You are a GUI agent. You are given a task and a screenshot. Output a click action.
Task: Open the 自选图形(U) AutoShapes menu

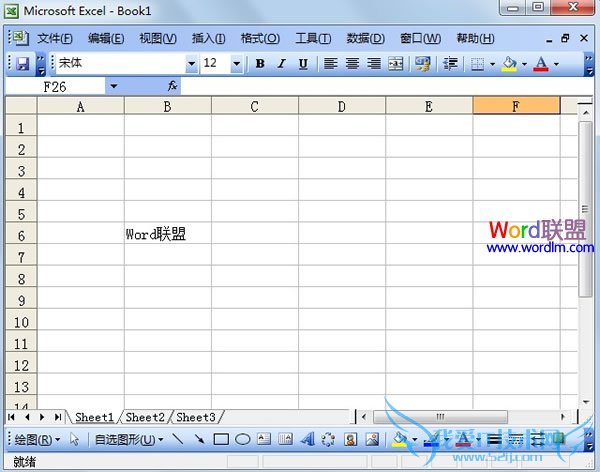pyautogui.click(x=129, y=440)
